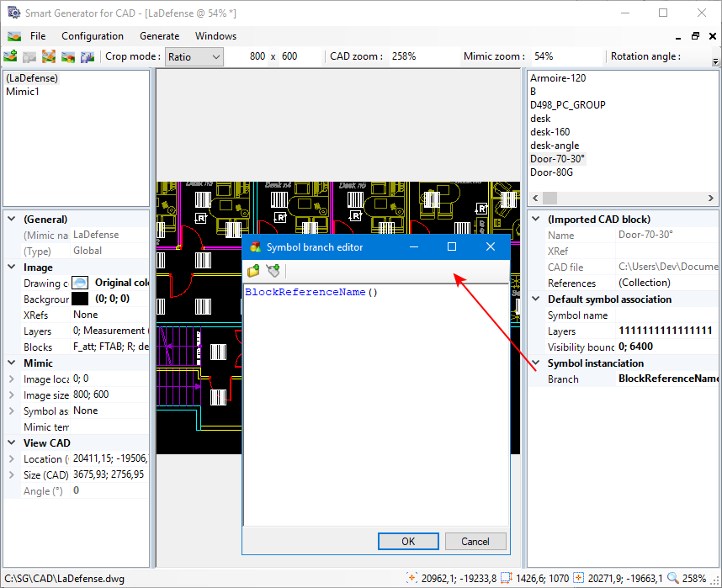Click the application image icon left of File menu
This screenshot has width=722, height=588.
pyautogui.click(x=14, y=36)
